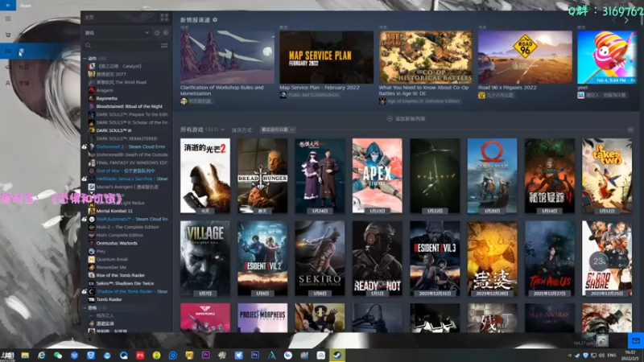Screen dimensions: 644x362
Task: Open Map Service Plan February 2022 news
Action: coord(327,57)
